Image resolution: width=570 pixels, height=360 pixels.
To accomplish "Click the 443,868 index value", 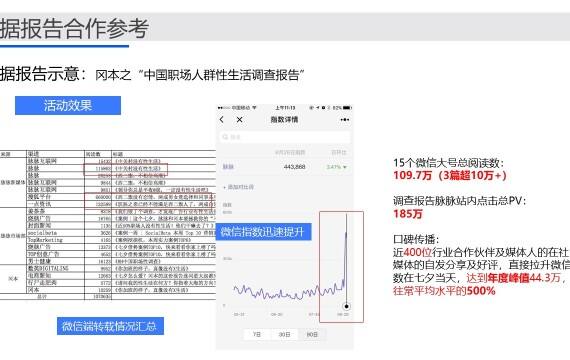I will (294, 167).
